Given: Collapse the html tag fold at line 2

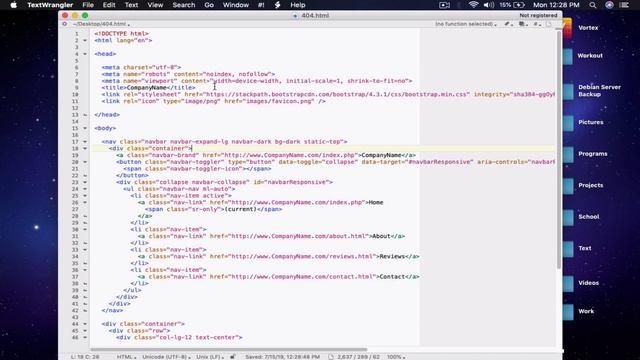Looking at the screenshot, I should coord(85,40).
